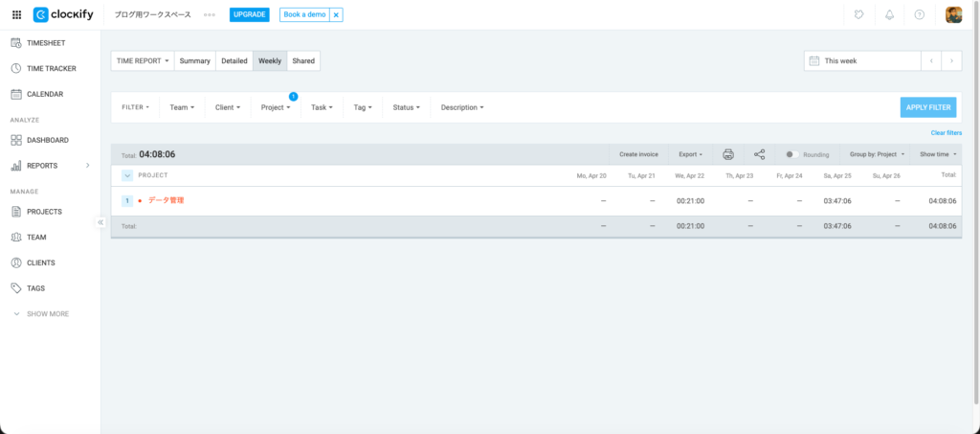Toggle the Rounding switch
The width and height of the screenshot is (980, 434).
tap(791, 154)
